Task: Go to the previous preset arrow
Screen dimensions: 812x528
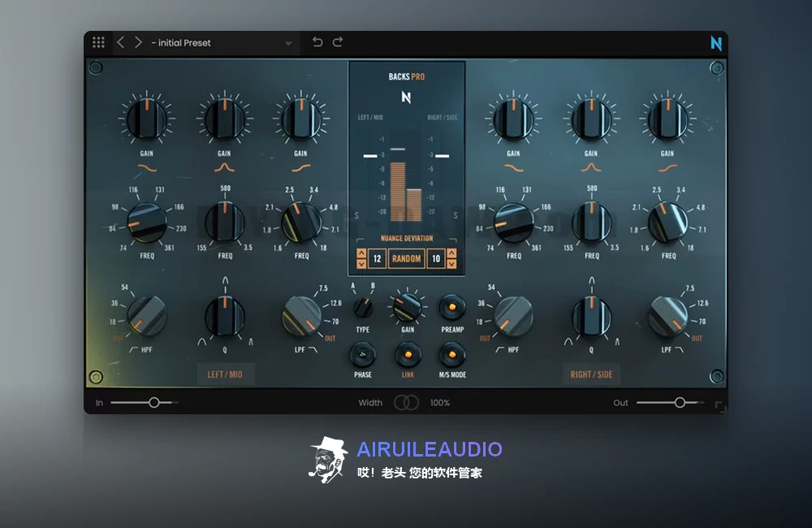Action: [120, 42]
